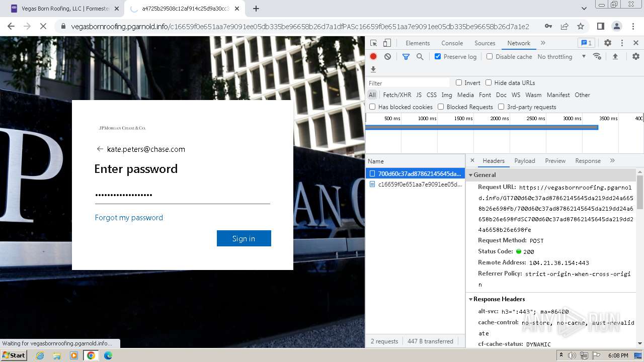The image size is (644, 362).
Task: Filter requests by Img
Action: click(x=447, y=95)
